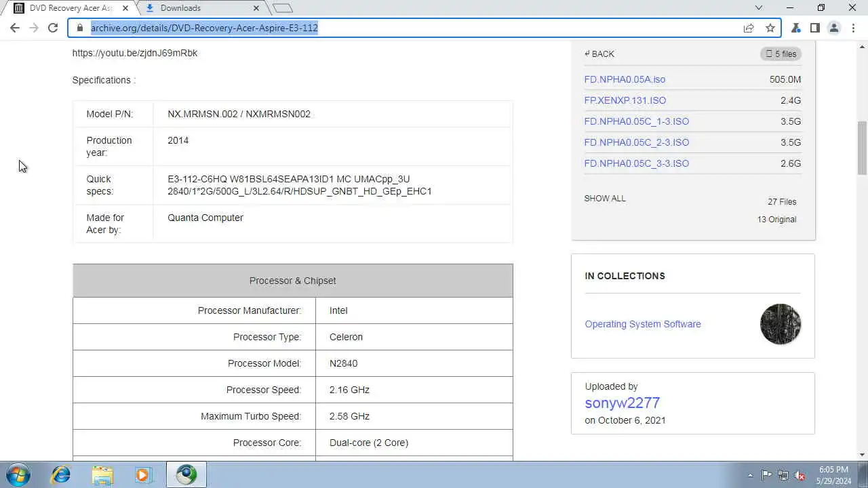Click the active browser taskbar button

[x=186, y=474]
